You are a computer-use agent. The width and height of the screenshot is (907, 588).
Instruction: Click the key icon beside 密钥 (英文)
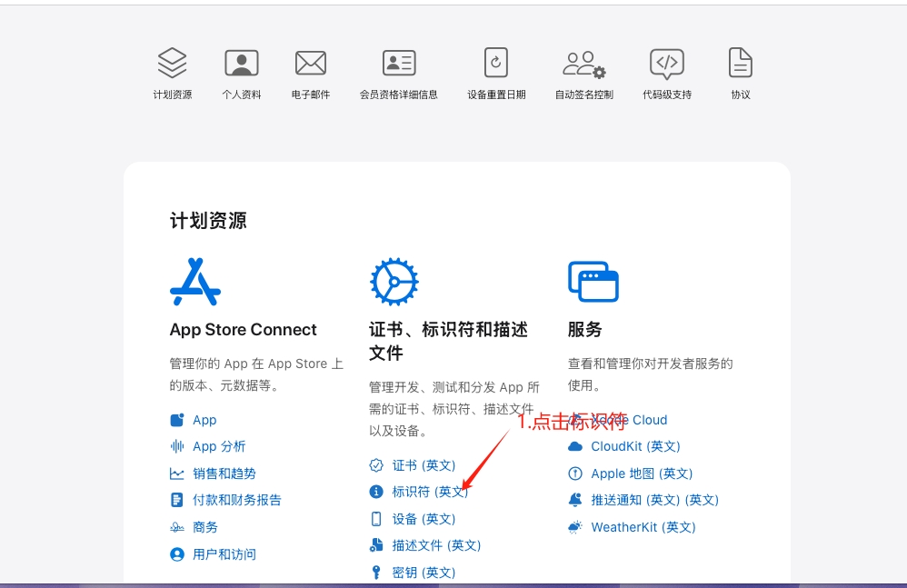[376, 573]
